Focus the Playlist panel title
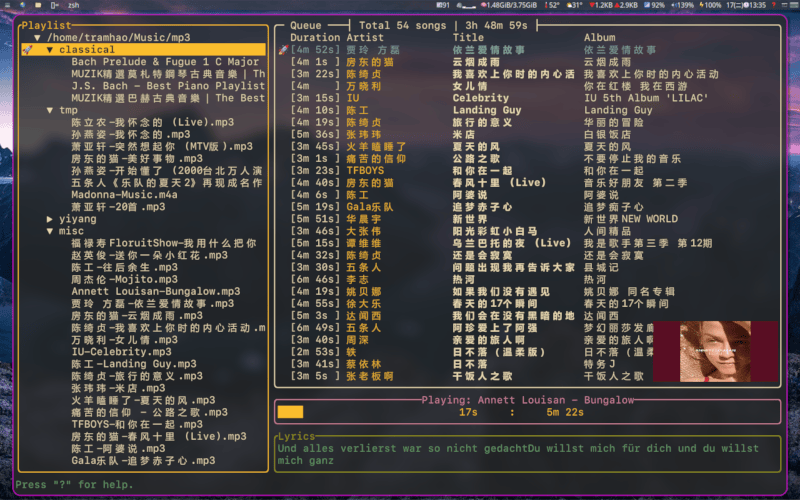800x500 pixels. tap(46, 25)
